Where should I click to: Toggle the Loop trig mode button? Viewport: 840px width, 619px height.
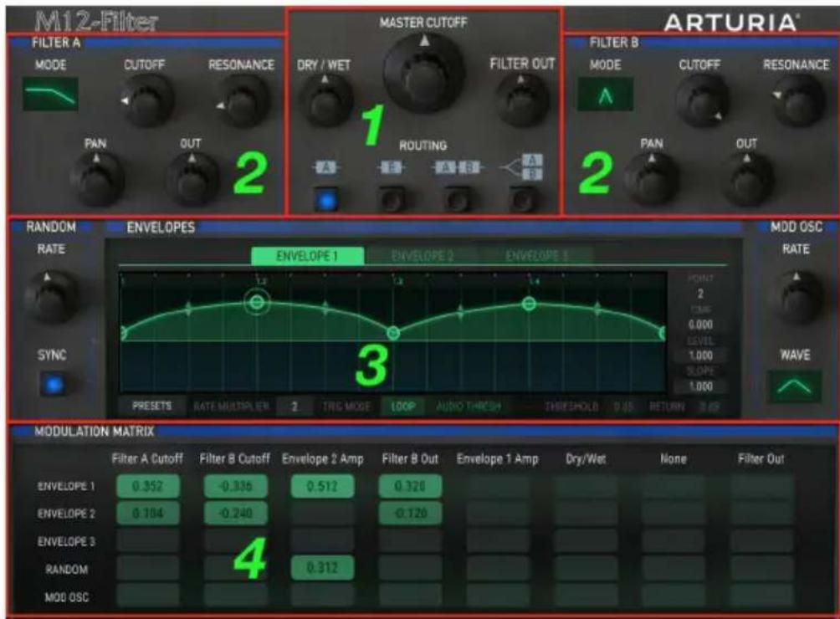[x=402, y=407]
